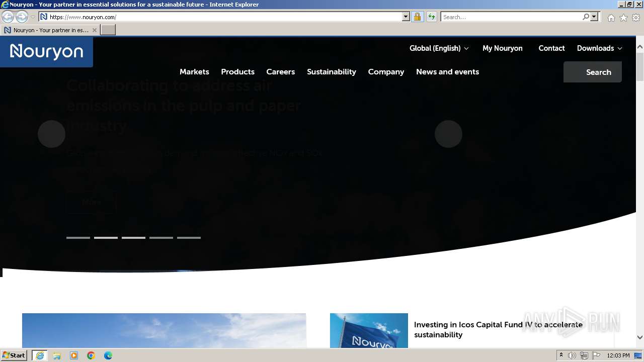The height and width of the screenshot is (362, 644).
Task: Open File Explorer from the taskbar
Action: [57, 355]
